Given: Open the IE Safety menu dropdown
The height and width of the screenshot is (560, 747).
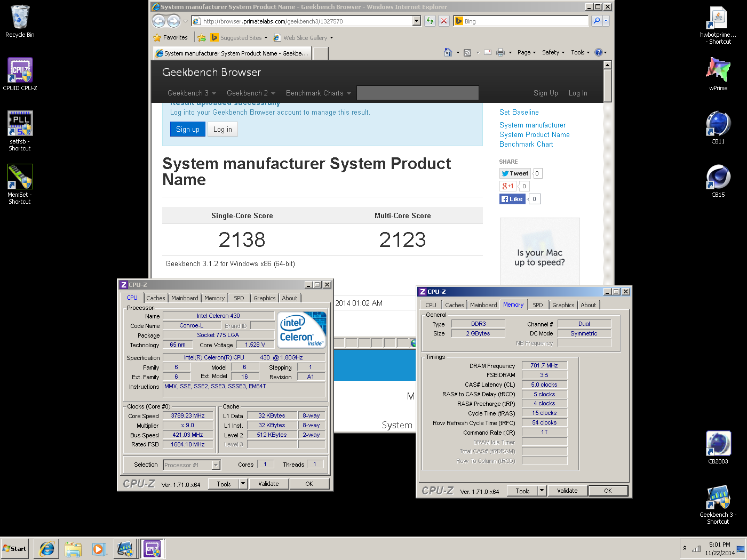Looking at the screenshot, I should (553, 52).
